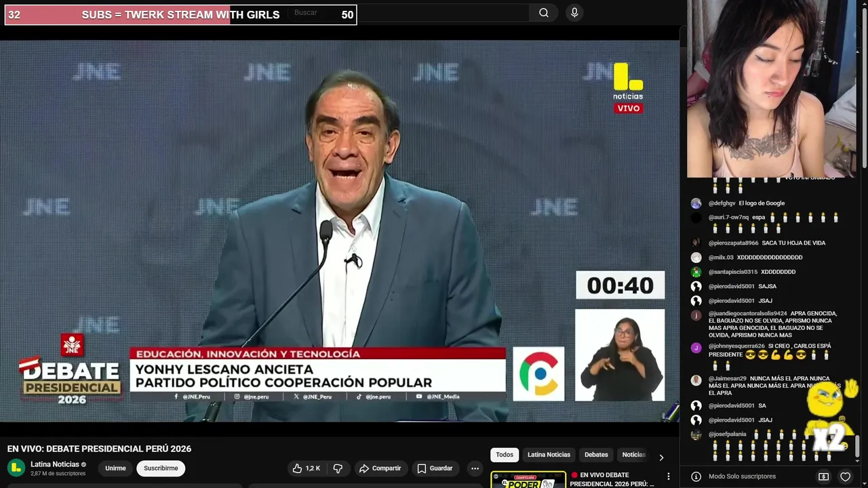
Task: Click the @auri.7-ow7nq chat username
Action: tap(728, 218)
